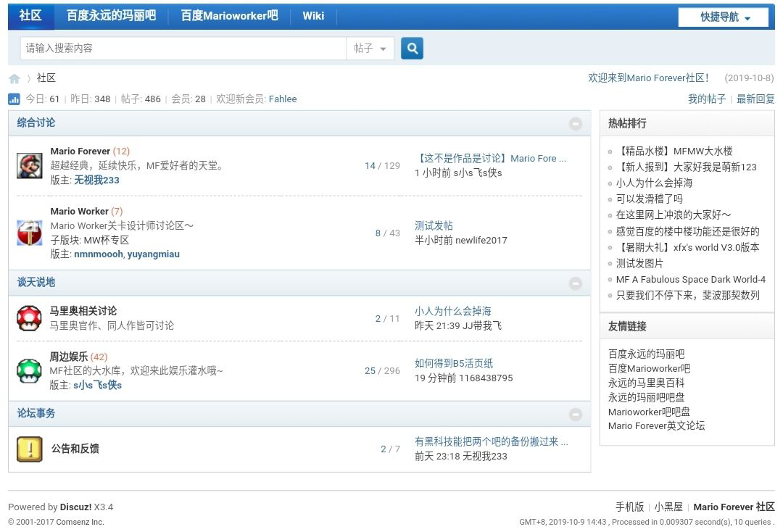The width and height of the screenshot is (783, 532).
Task: Collapse the 综合讨论 category section
Action: (x=575, y=123)
